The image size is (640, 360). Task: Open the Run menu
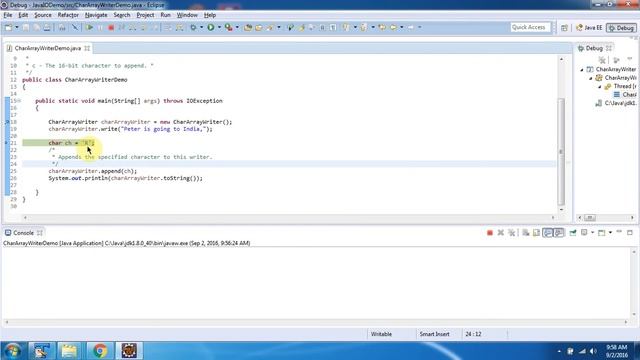point(165,15)
